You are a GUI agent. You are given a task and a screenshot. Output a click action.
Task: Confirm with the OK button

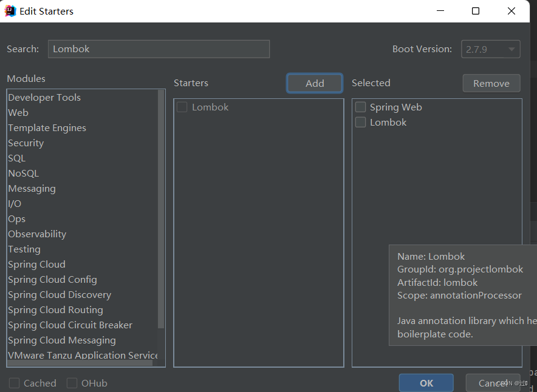pos(426,383)
